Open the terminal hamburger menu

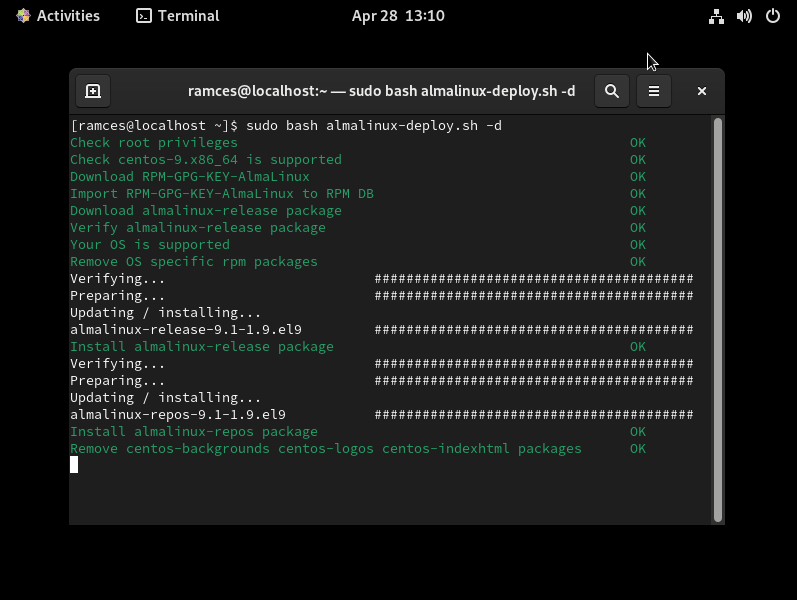click(654, 91)
